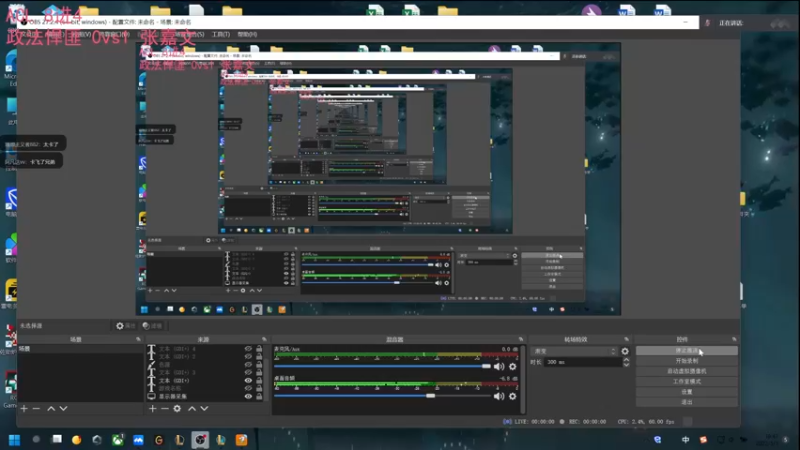Select 文本 (GDI+) source row
This screenshot has width=800, height=450.
click(x=205, y=381)
